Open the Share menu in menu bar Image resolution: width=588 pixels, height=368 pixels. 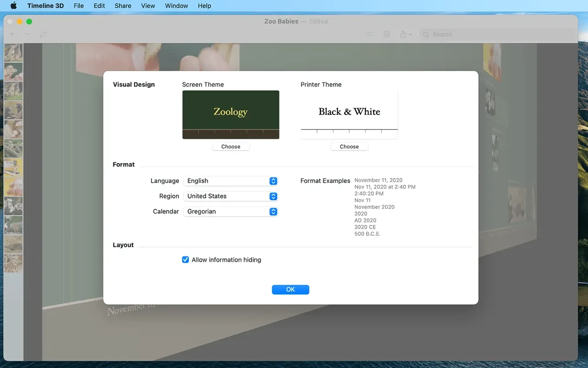click(x=123, y=6)
